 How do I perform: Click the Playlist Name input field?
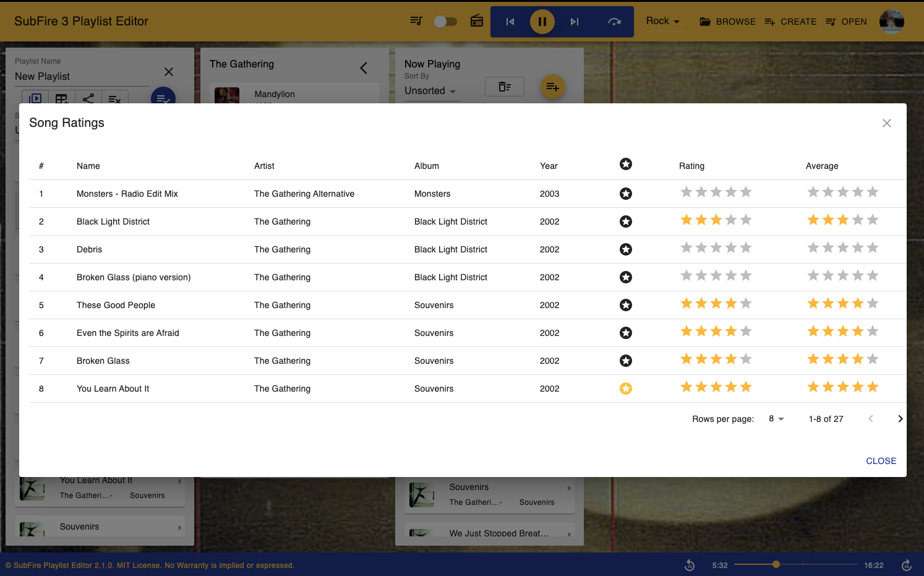click(x=82, y=76)
